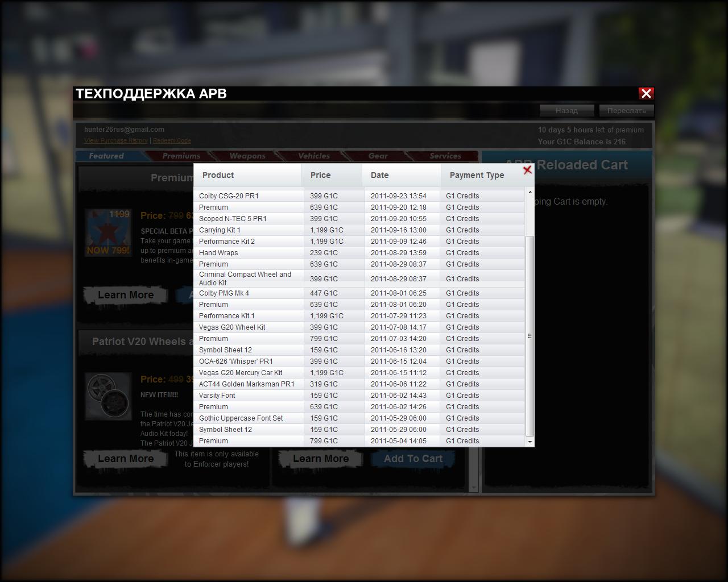
Task: Click the Patriot V20 wheels thumbnail
Action: [109, 396]
